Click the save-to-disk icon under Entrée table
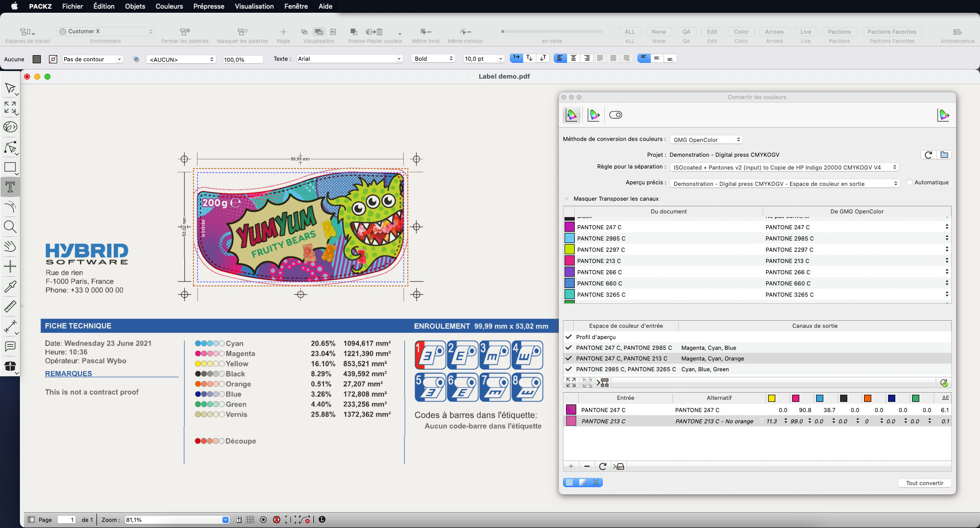Viewport: 980px width, 528px height. coord(619,466)
